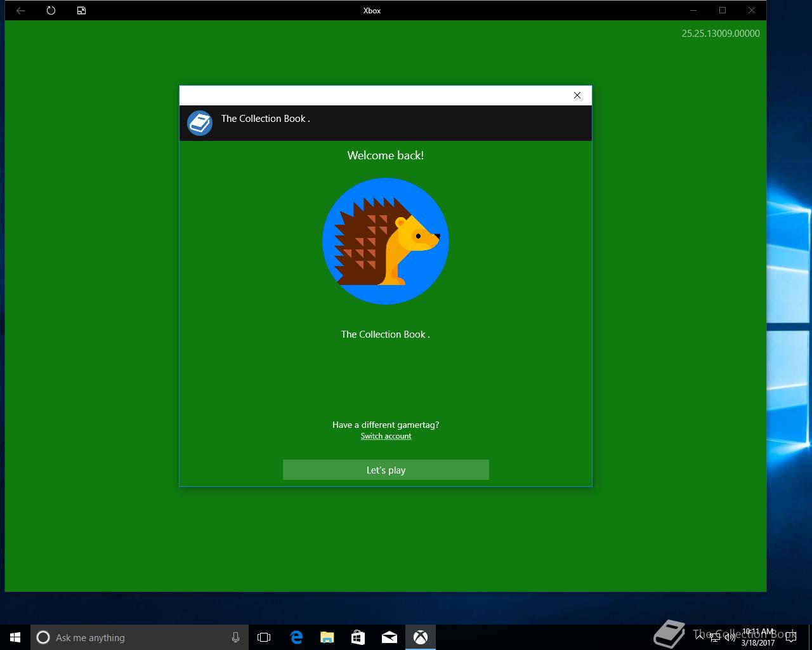This screenshot has height=650, width=812.
Task: Click the taskbar clock showing 3/18/2017
Action: [758, 637]
